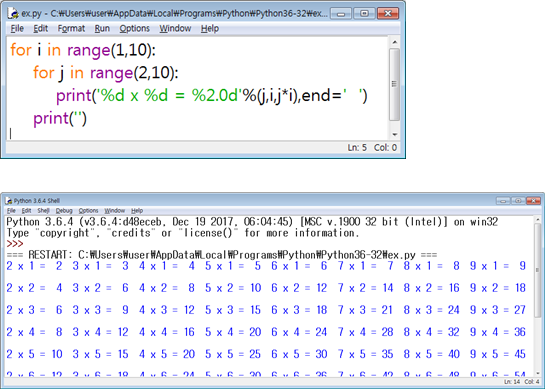Click the RESTART line in Shell output

222,255
